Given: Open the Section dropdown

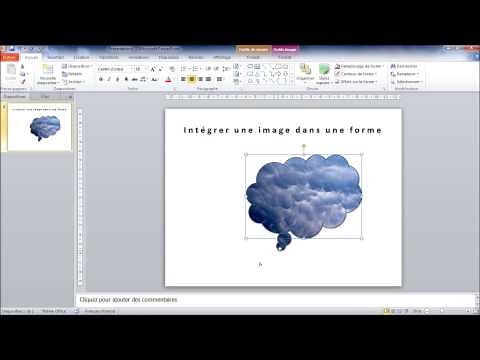Looking at the screenshot, I should [74, 82].
